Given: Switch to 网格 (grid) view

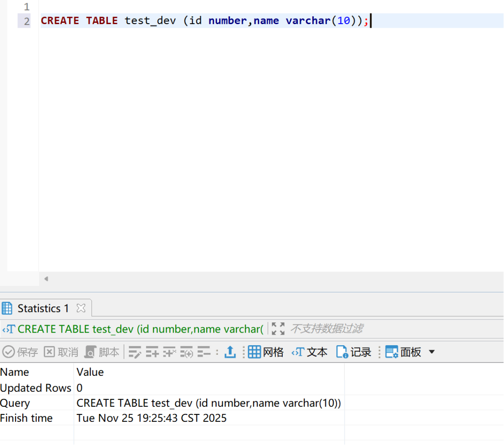Looking at the screenshot, I should coord(266,352).
